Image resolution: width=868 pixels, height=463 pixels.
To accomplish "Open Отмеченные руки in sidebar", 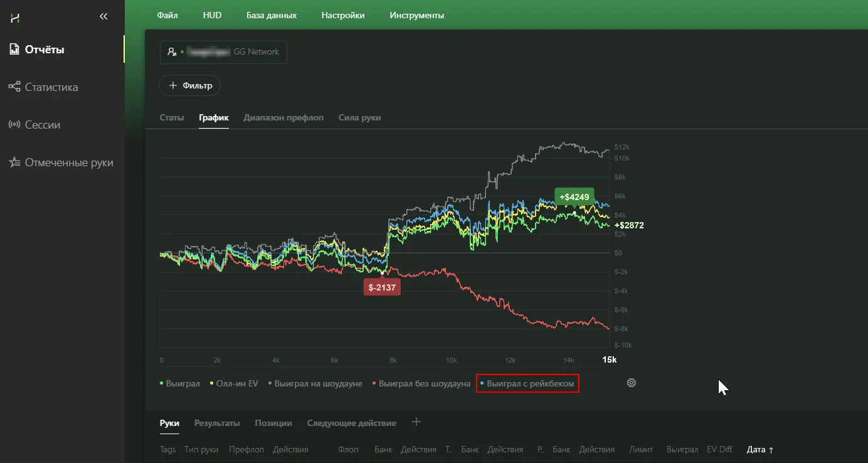I will click(x=68, y=162).
